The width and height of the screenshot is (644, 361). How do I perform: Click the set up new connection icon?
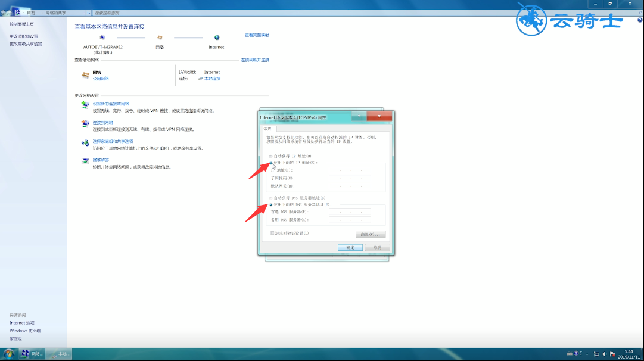click(85, 105)
